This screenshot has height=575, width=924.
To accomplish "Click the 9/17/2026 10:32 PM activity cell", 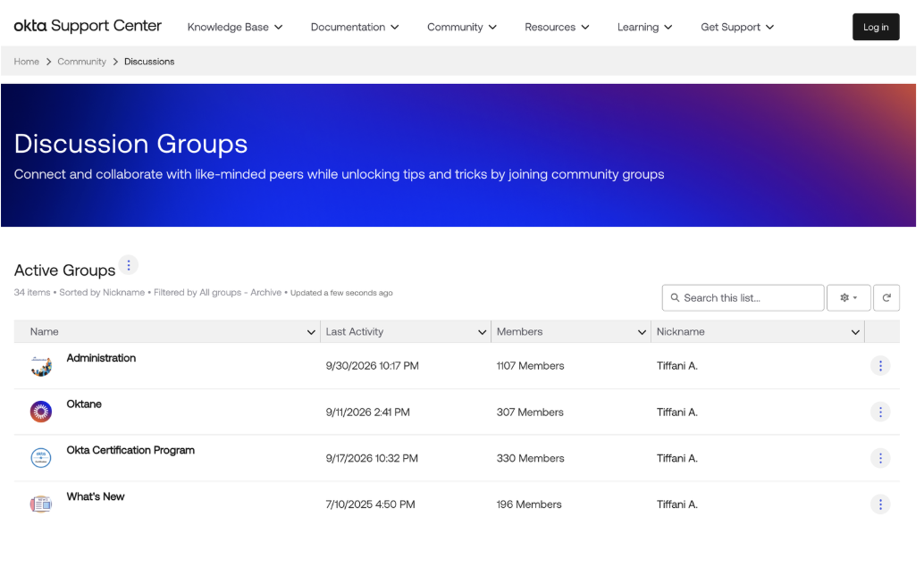I will coord(372,458).
